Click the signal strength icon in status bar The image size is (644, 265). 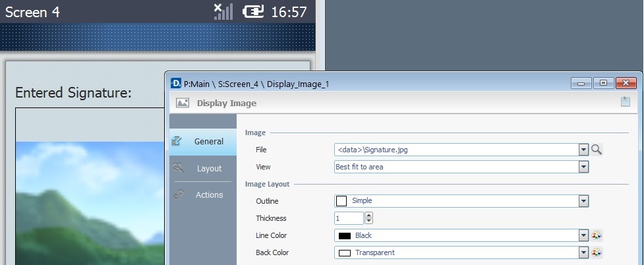tap(223, 11)
